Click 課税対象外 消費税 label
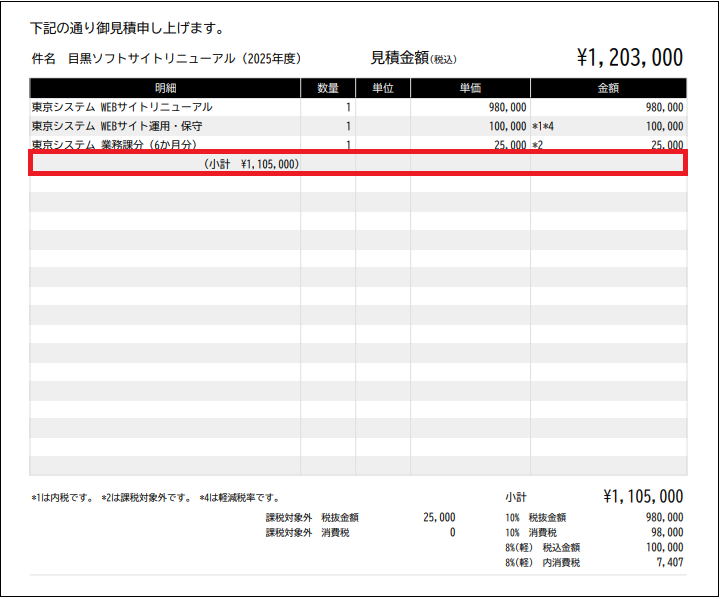 pyautogui.click(x=308, y=533)
